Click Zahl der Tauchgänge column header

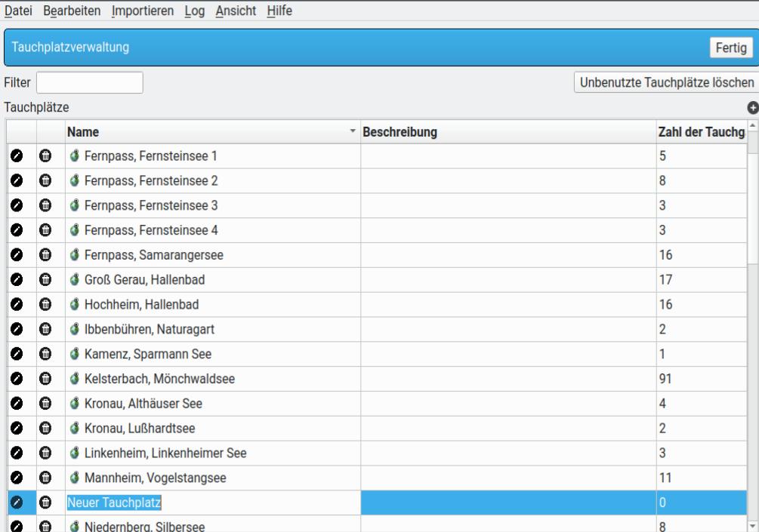coord(701,133)
